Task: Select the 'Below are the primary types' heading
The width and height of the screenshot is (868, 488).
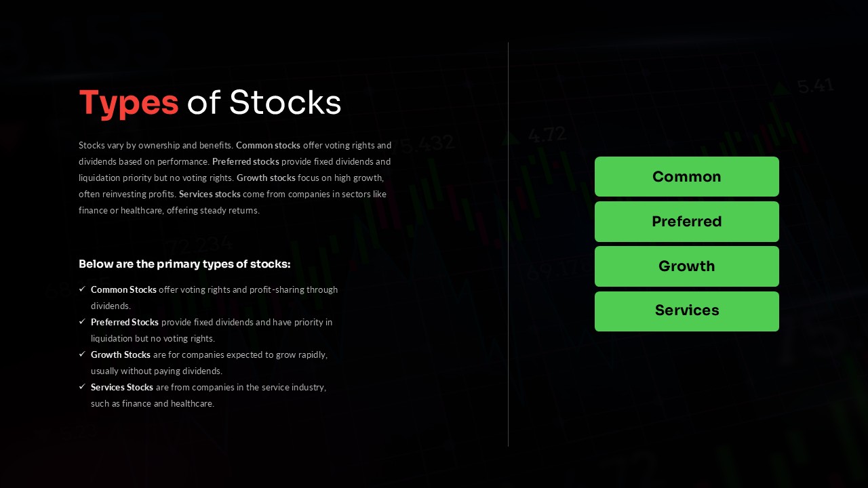Action: click(184, 264)
